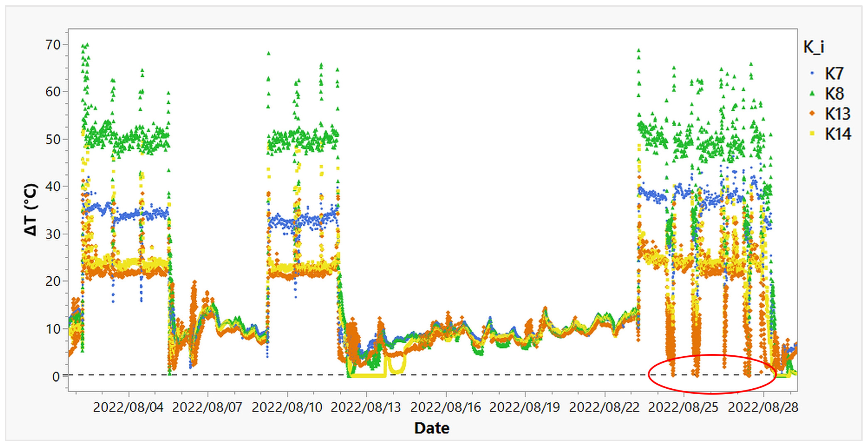Select the K14 legend label
Screen dimensions: 868x447
pyautogui.click(x=838, y=134)
